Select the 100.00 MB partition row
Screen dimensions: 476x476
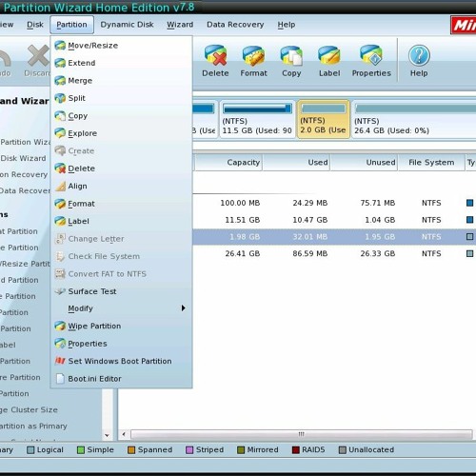pos(334,203)
